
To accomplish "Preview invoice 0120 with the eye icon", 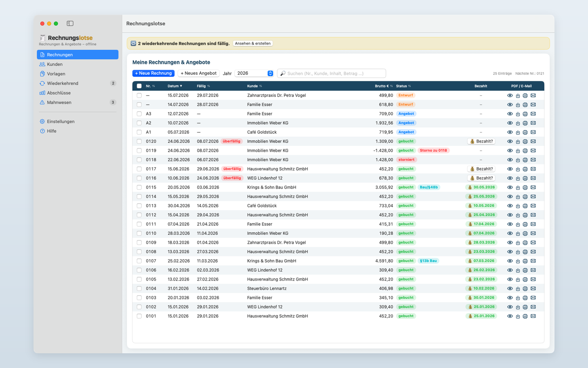I will coord(510,141).
